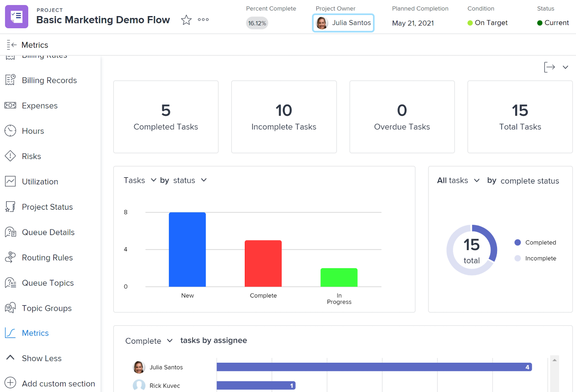
Task: Open the three-dot project options menu
Action: tap(203, 20)
